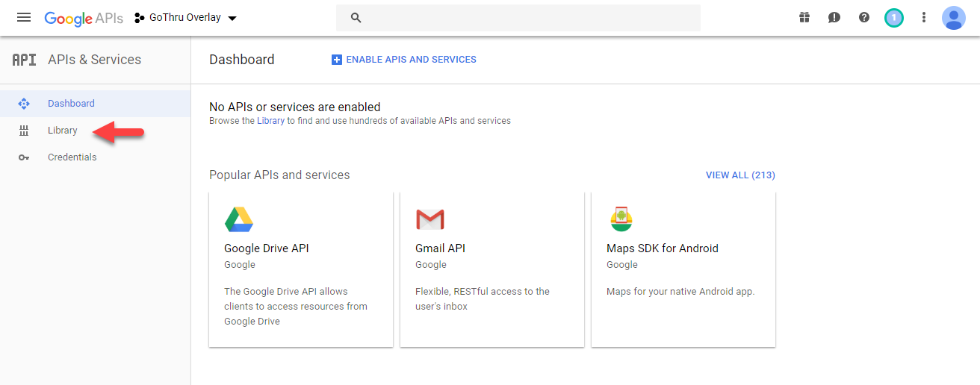Click in the top search field
Viewport: 980px width, 385px height.
click(523, 18)
